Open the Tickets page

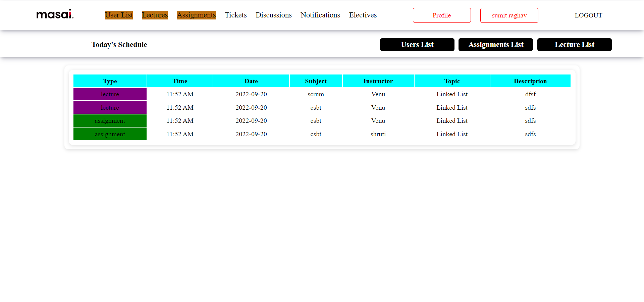pos(236,15)
